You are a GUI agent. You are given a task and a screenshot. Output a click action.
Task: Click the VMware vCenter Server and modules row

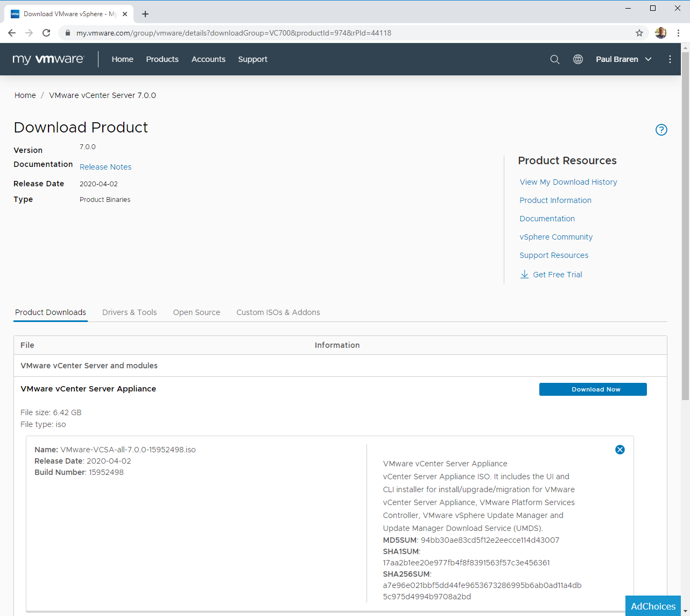click(340, 366)
